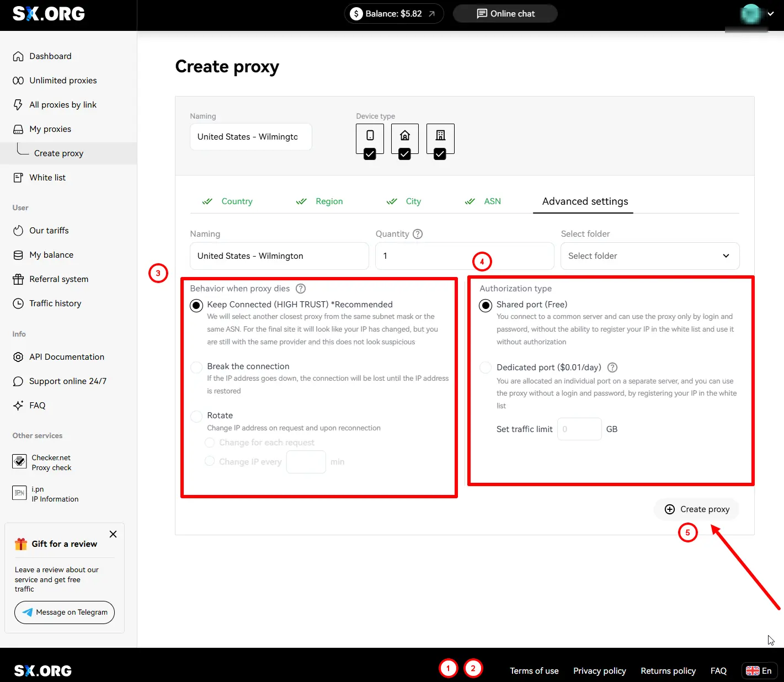Click Message on Telegram button
Viewport: 784px width, 682px height.
point(65,612)
